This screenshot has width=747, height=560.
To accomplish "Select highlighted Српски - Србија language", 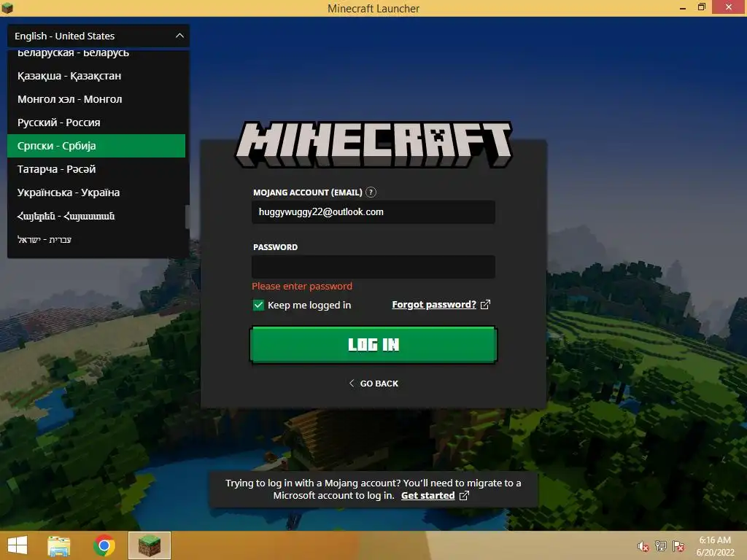I will pos(96,146).
